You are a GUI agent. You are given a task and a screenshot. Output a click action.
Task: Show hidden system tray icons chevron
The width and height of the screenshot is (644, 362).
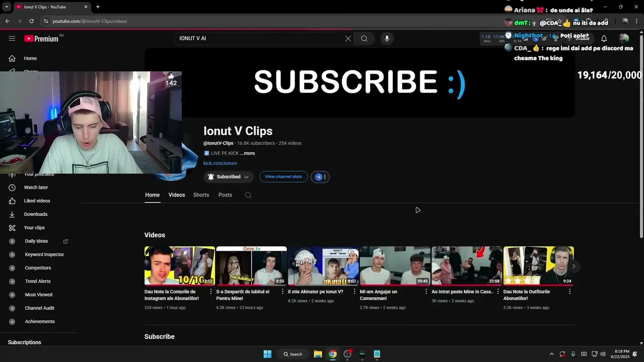(551, 354)
